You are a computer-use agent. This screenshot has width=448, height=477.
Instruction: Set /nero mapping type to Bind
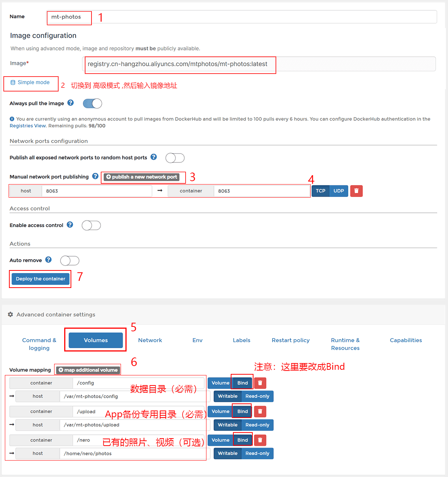tap(243, 440)
